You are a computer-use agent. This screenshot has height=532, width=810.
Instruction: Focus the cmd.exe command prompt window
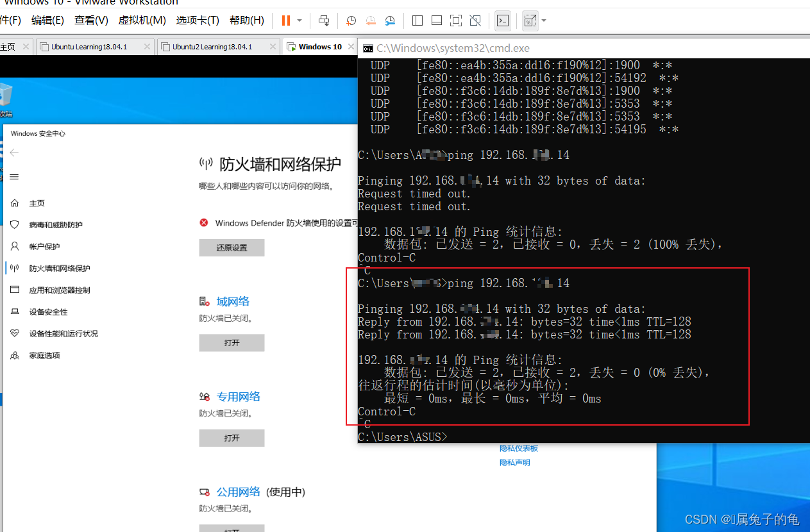(577, 48)
